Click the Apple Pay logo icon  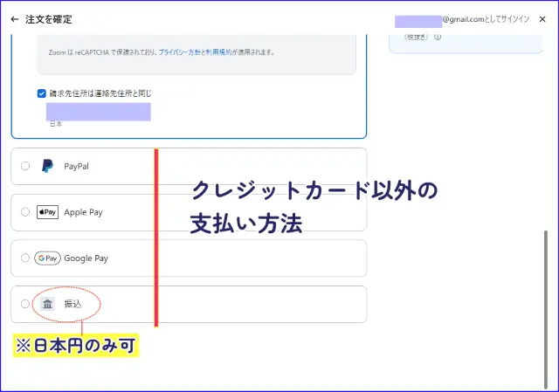tap(47, 212)
